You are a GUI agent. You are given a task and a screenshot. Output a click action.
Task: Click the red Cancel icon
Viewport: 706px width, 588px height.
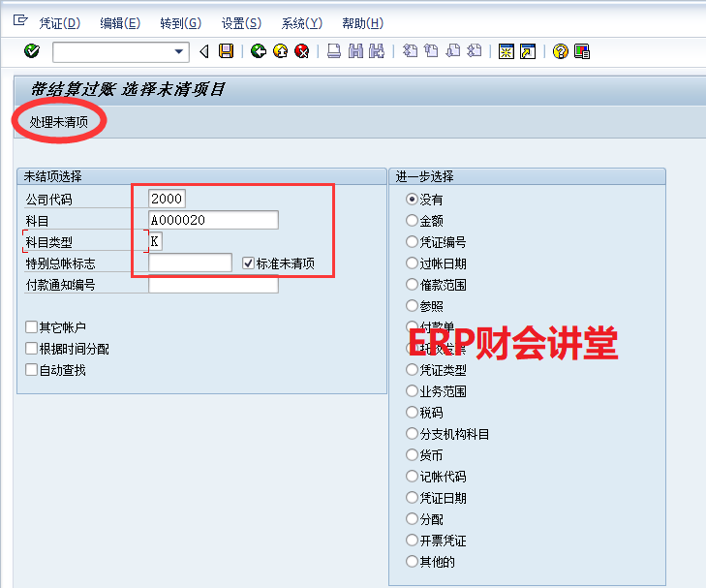point(302,51)
